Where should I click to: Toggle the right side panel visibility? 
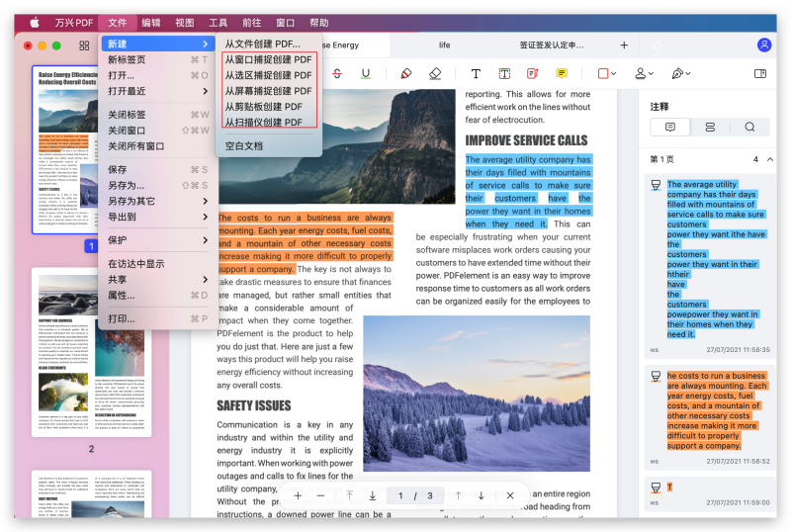tap(760, 73)
